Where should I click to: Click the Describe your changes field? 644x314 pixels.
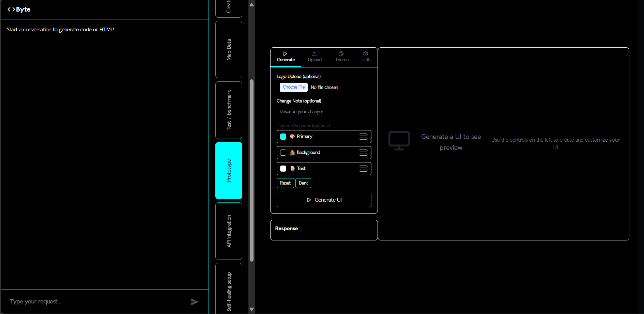tap(324, 112)
